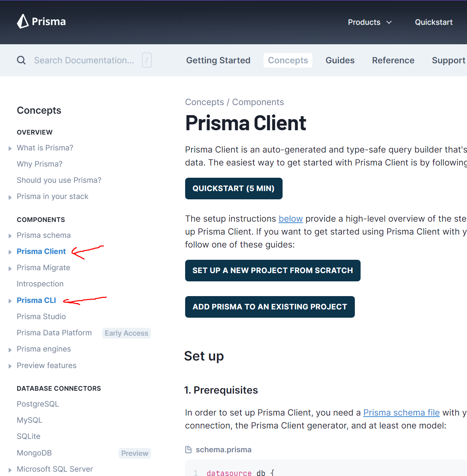467x476 pixels.
Task: Select the keyboard shortcut slash indicator beside search
Action: (146, 60)
